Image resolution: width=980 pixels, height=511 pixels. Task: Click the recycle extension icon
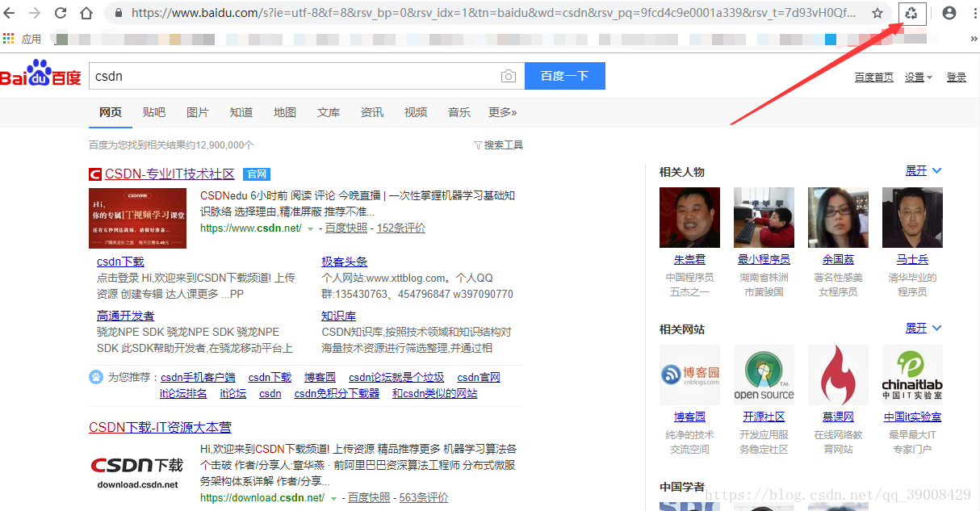[911, 13]
